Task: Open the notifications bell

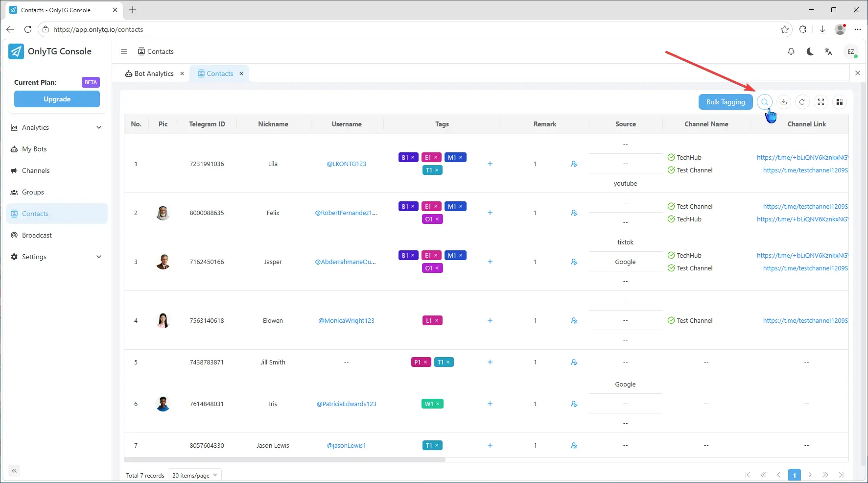Action: coord(791,51)
